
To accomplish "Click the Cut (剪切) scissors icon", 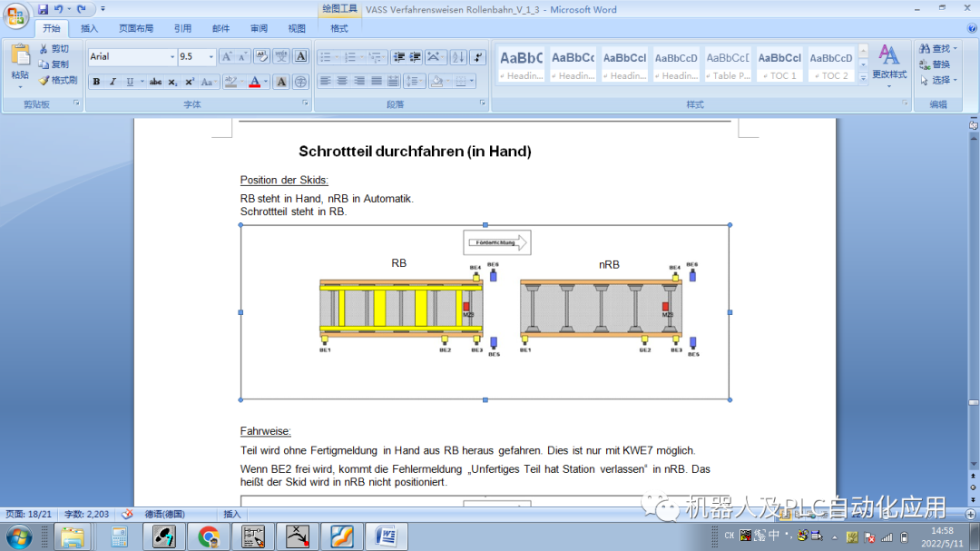I will pos(44,49).
